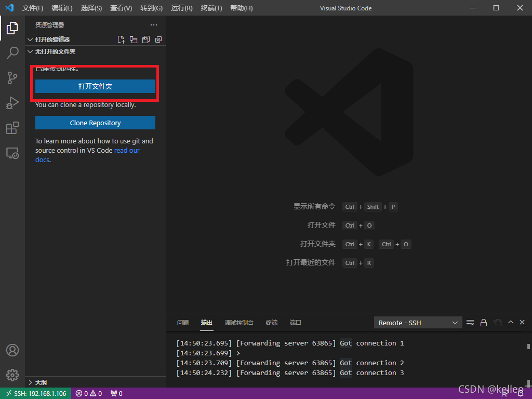The height and width of the screenshot is (399, 532).
Task: Open the Go (转到) menu
Action: tap(151, 8)
